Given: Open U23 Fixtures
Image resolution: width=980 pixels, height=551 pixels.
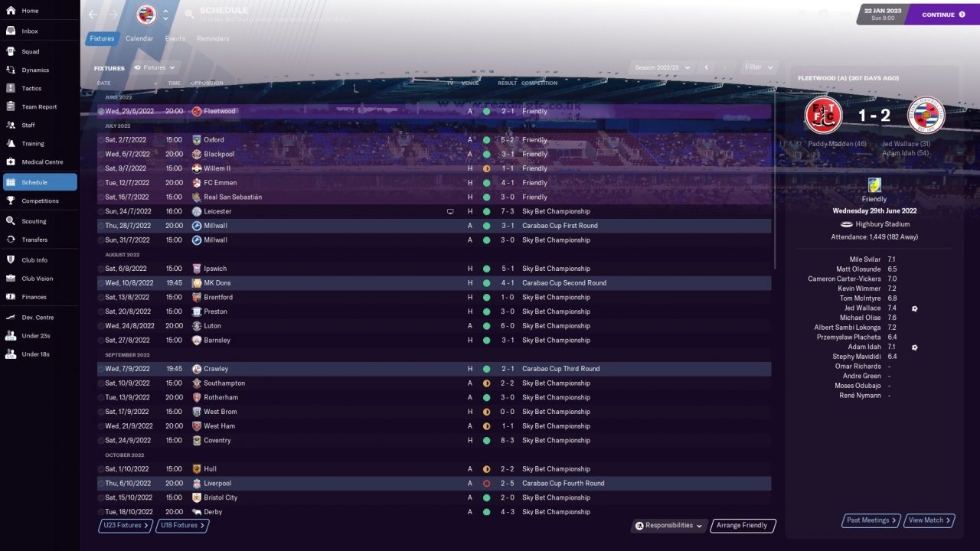Looking at the screenshot, I should tap(125, 526).
